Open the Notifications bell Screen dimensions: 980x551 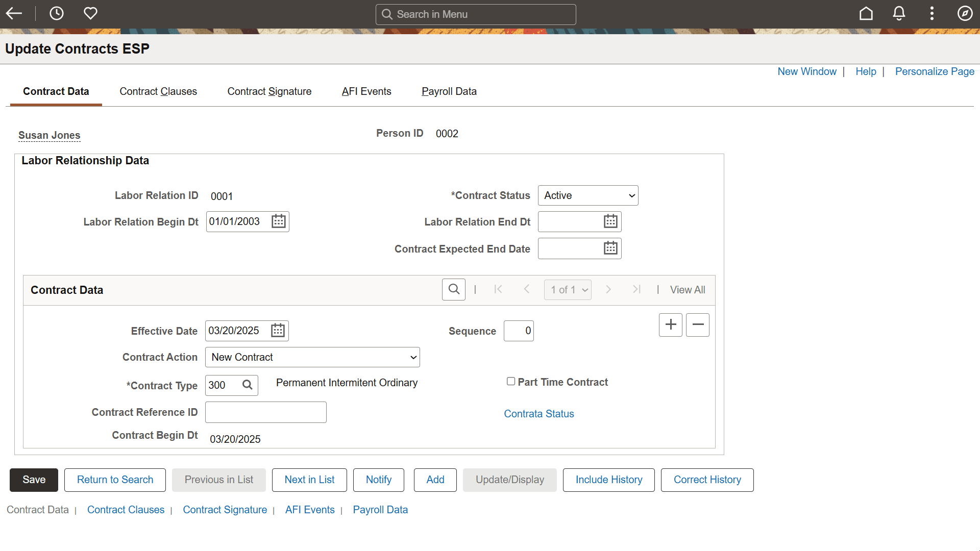899,14
